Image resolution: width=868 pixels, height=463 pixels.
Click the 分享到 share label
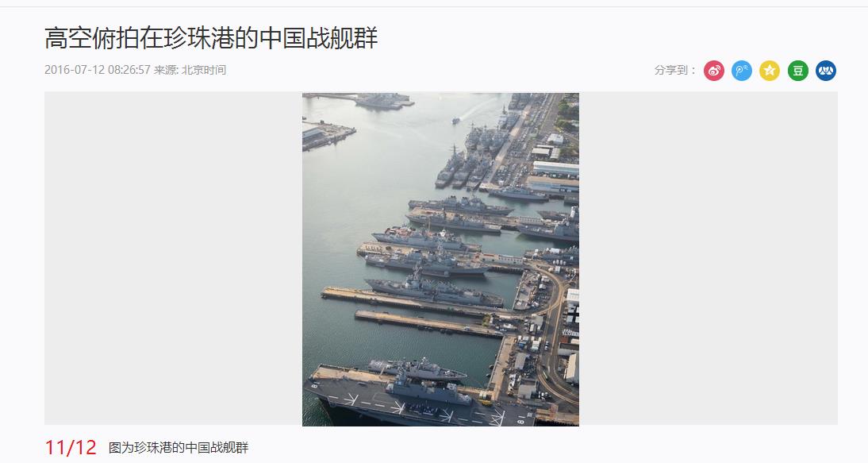coord(674,71)
